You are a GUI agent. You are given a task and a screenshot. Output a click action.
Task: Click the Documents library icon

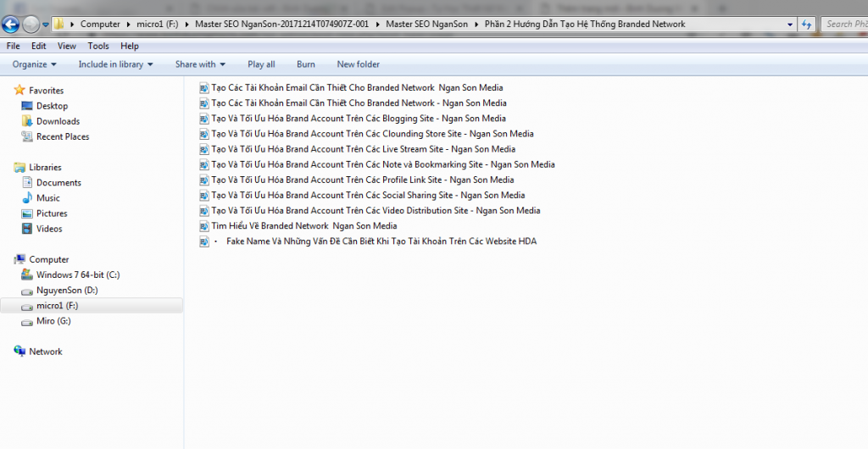pyautogui.click(x=26, y=182)
